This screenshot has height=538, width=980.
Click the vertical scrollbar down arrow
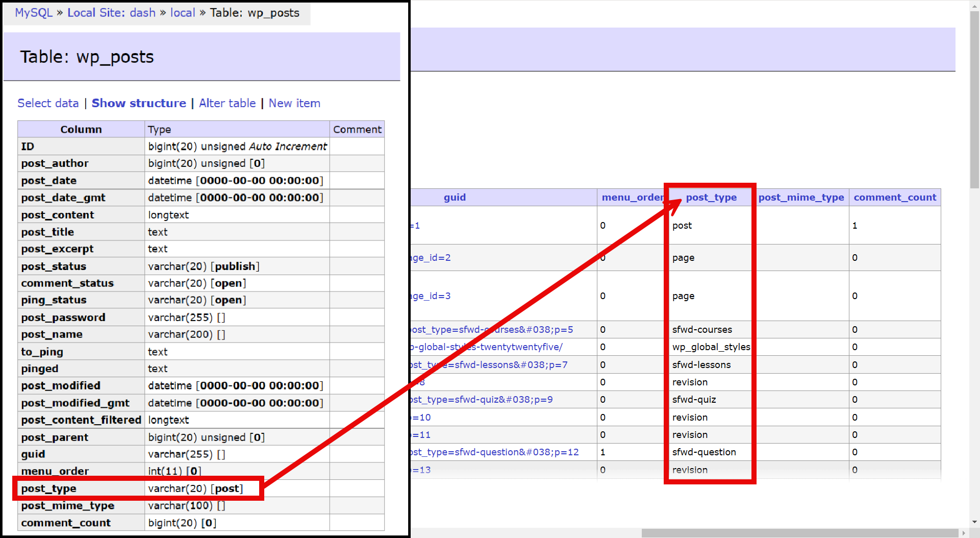coord(974,522)
